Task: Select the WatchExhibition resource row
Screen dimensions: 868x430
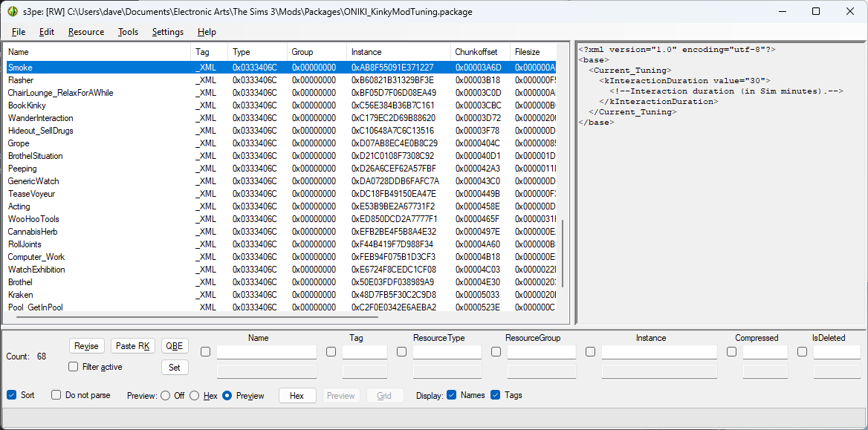Action: [281, 270]
